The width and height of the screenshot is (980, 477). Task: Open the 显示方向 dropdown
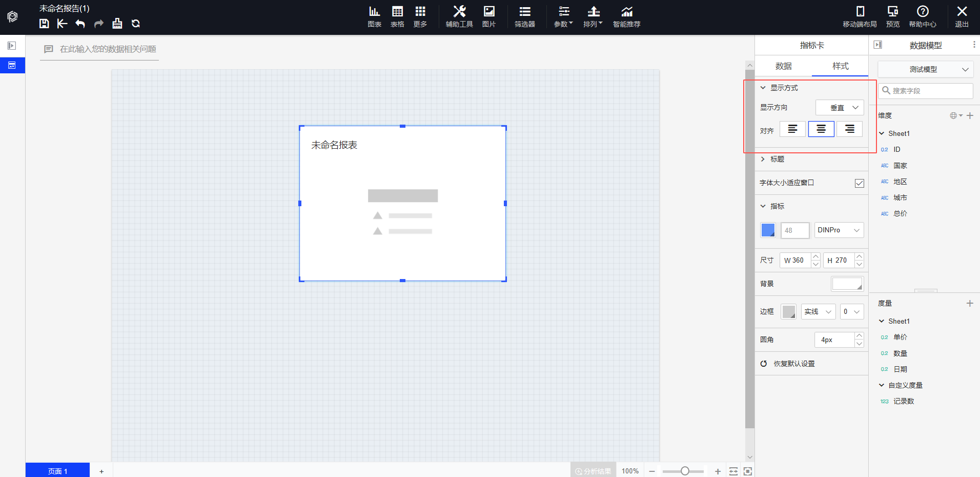840,108
